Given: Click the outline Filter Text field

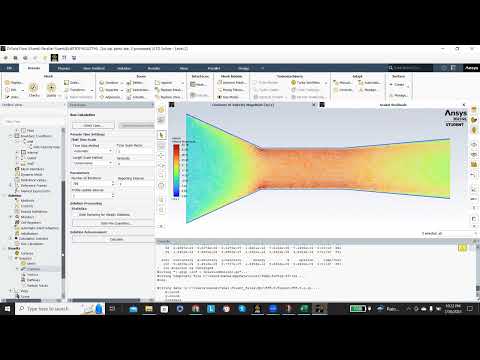Looking at the screenshot, I should coord(32,121).
